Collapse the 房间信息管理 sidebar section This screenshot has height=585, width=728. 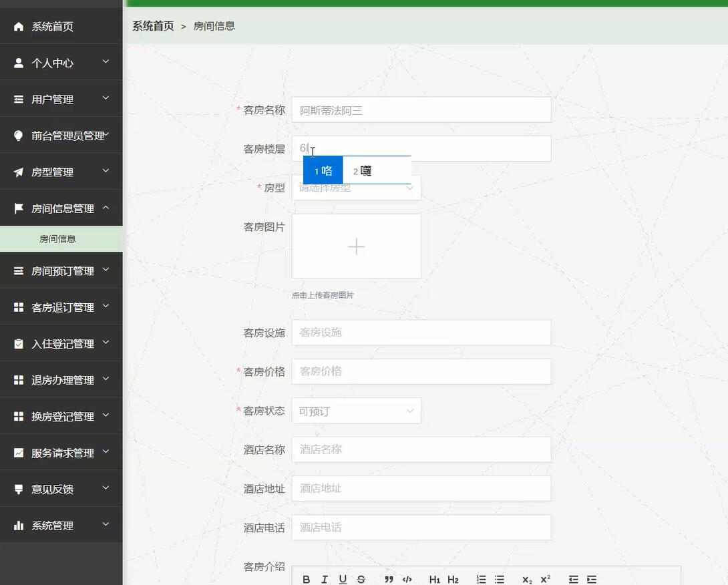click(61, 208)
